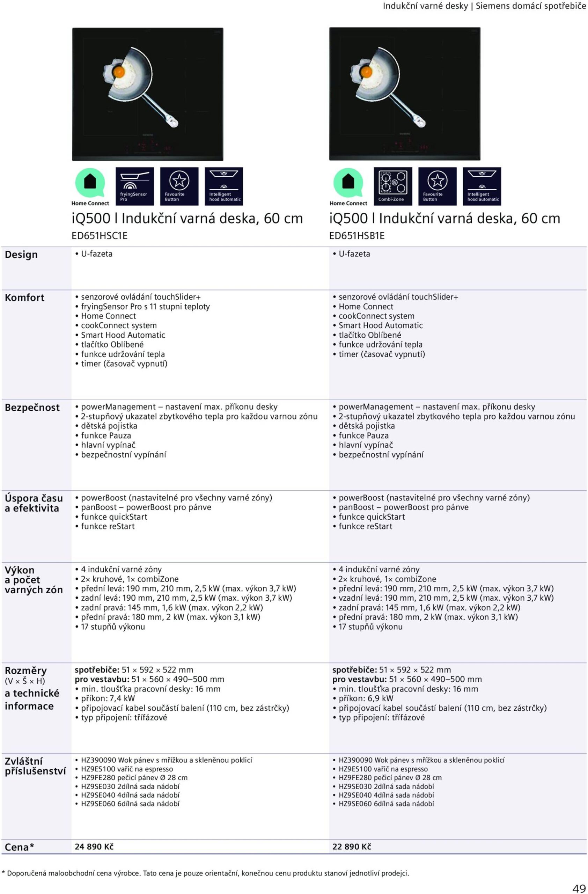The width and height of the screenshot is (588, 894).
Task: Click the ED651HSC1E model number
Action: 100,235
